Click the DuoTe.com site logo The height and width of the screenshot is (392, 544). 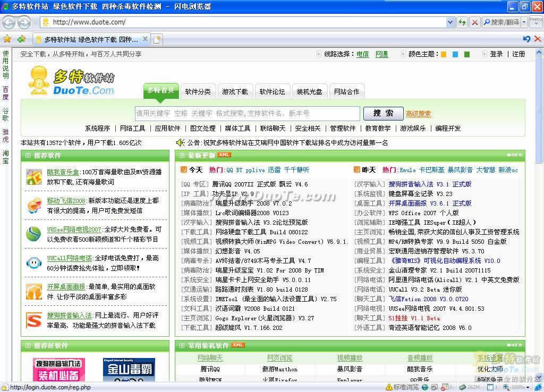tap(72, 81)
